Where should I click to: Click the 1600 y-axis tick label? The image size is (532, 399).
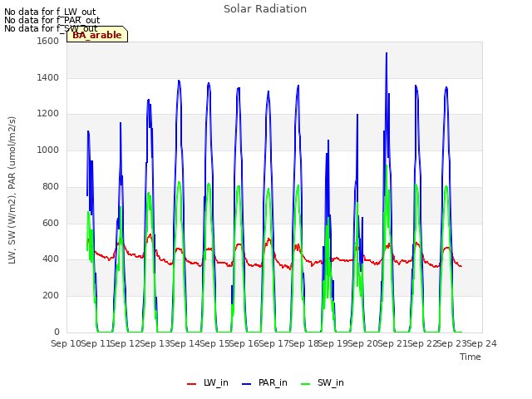coord(48,41)
